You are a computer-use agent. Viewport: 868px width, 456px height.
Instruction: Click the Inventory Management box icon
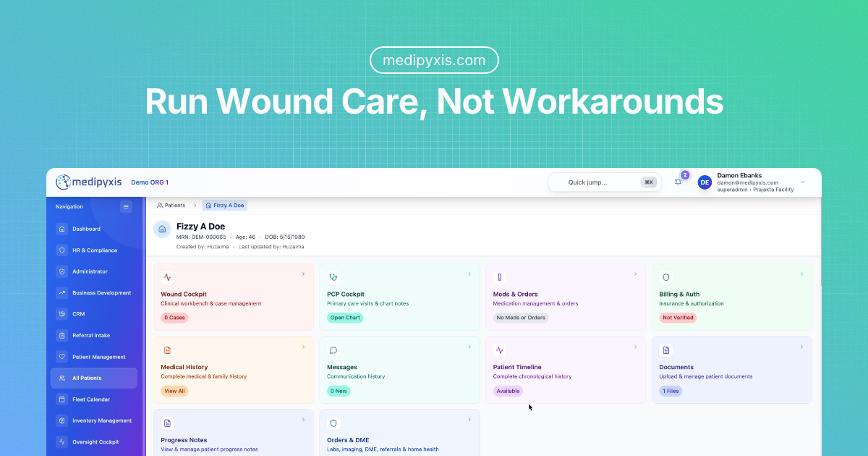click(62, 421)
